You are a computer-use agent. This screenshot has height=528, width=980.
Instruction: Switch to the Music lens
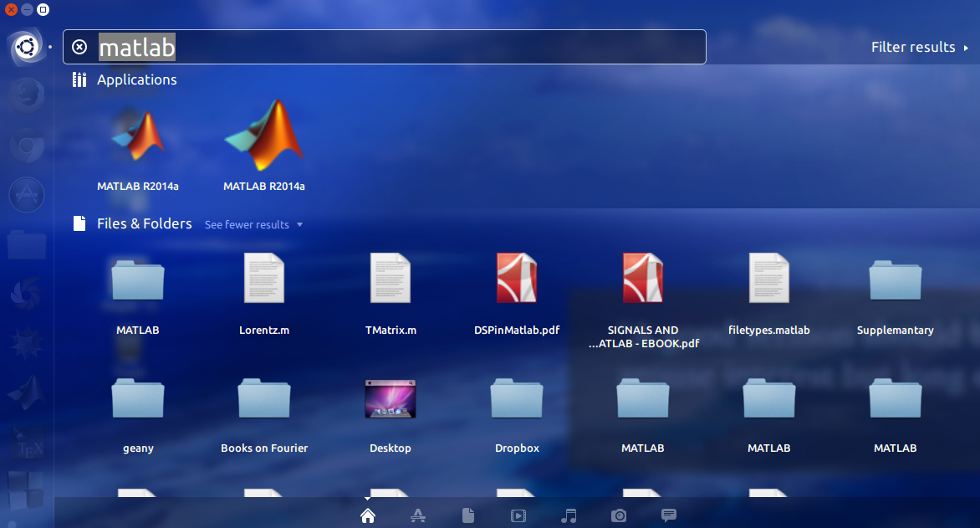coord(569,515)
